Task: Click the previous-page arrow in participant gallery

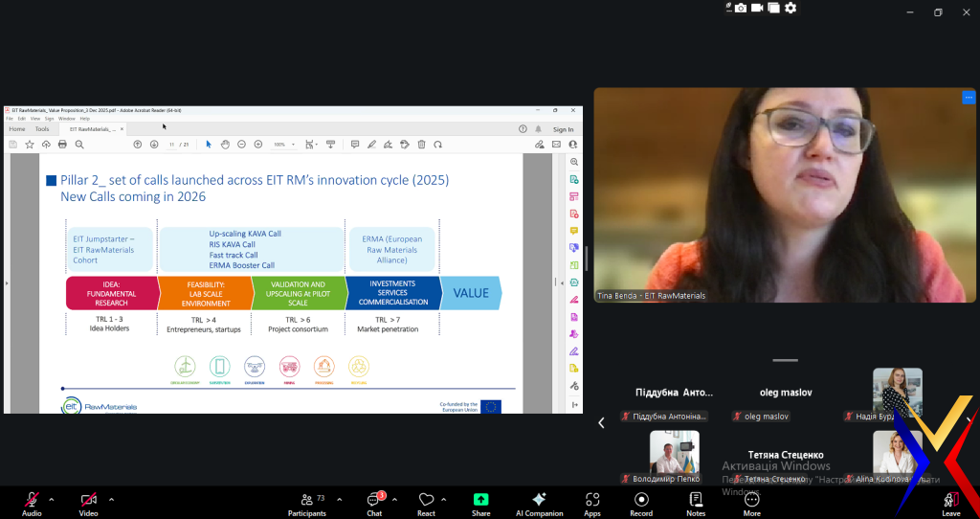Action: (602, 422)
